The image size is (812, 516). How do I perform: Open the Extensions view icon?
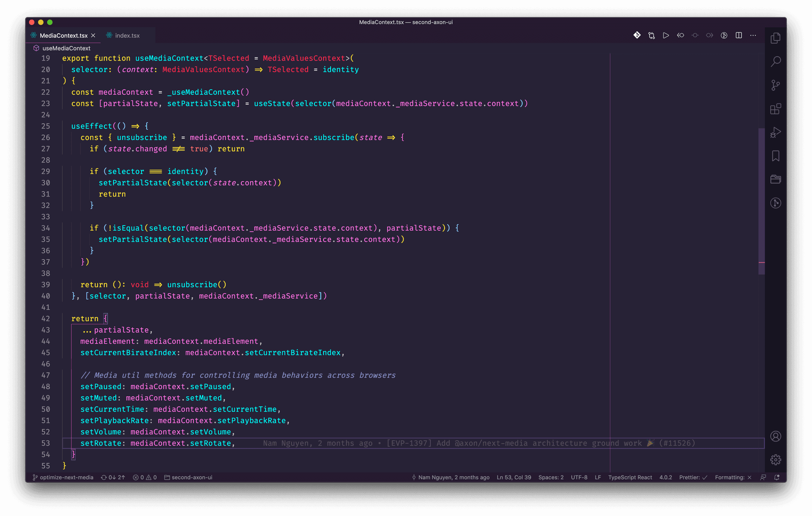coord(776,109)
